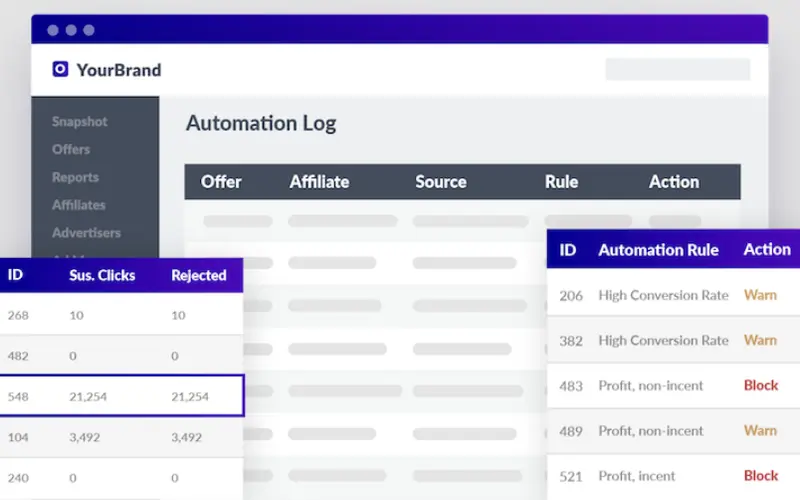This screenshot has width=800, height=500.
Task: Click Block action for ID 521
Action: pos(760,476)
